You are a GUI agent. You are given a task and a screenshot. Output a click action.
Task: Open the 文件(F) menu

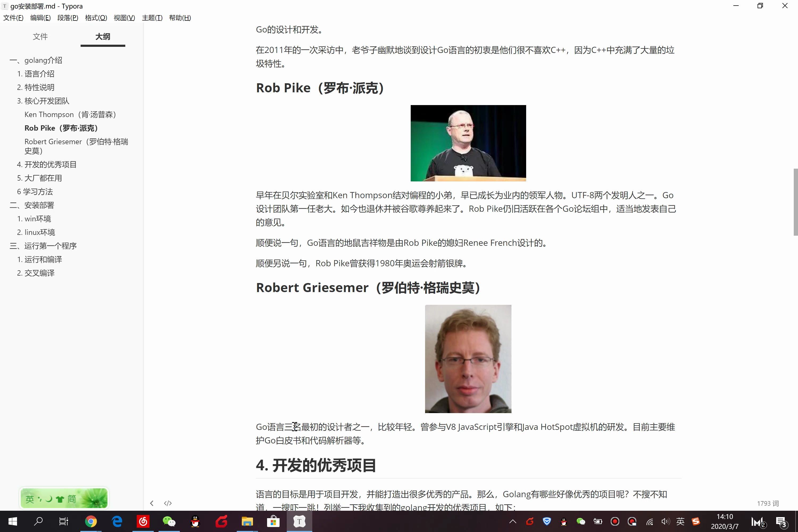point(13,18)
